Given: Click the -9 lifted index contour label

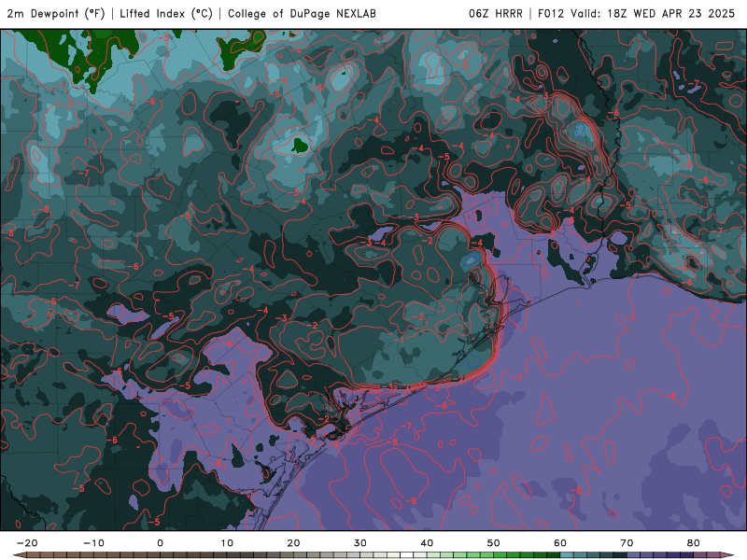Looking at the screenshot, I should 411,500.
